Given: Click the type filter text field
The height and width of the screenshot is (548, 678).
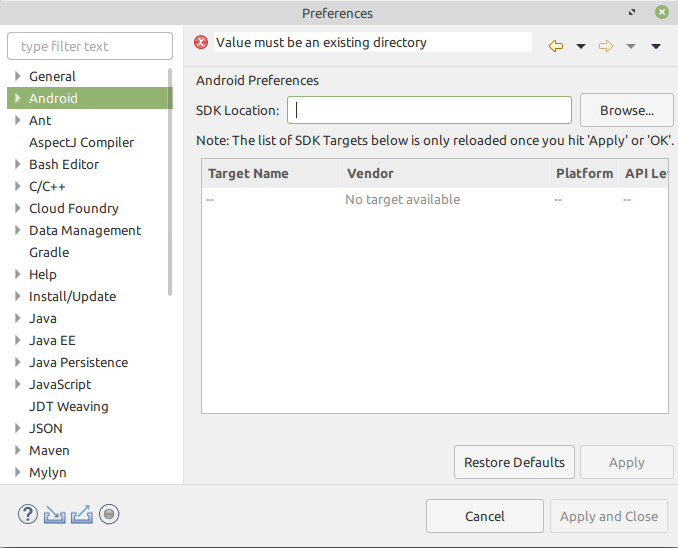Looking at the screenshot, I should (90, 46).
